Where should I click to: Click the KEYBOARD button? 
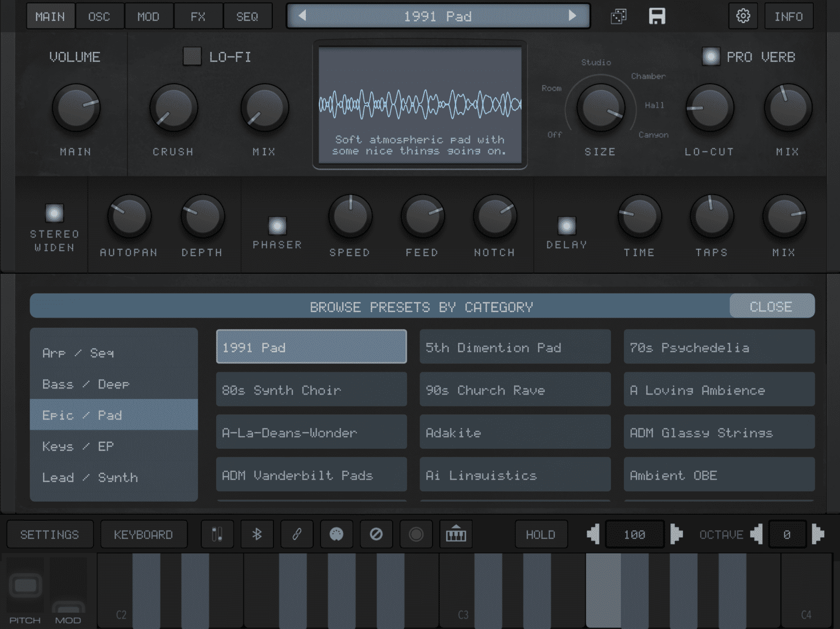click(144, 534)
